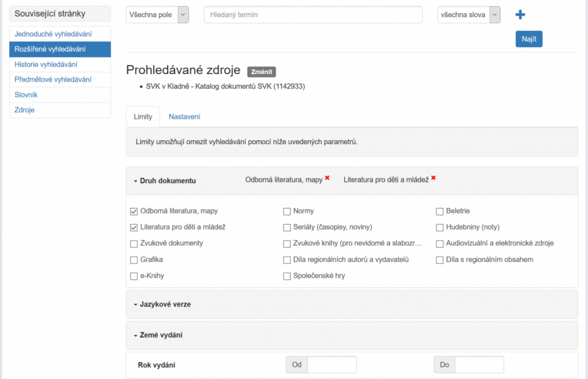Select the 'Limity' tab

(x=143, y=117)
